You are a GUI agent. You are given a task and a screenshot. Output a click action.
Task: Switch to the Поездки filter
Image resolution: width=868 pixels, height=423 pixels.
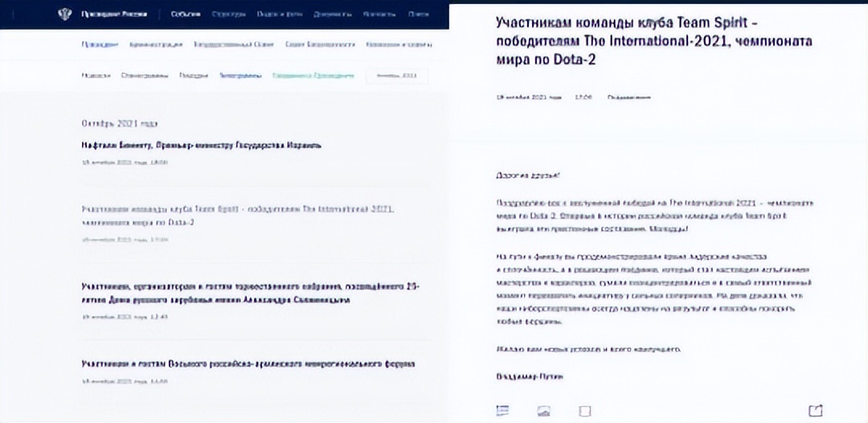pyautogui.click(x=193, y=76)
